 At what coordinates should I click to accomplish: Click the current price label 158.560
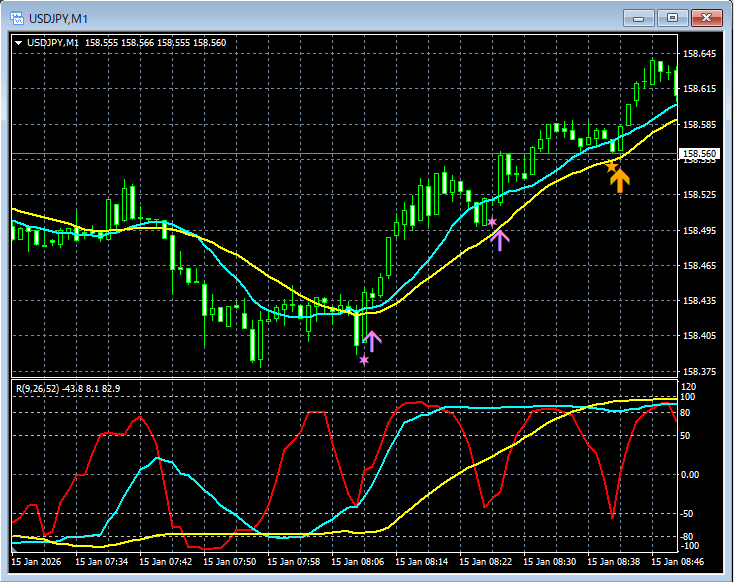[698, 154]
